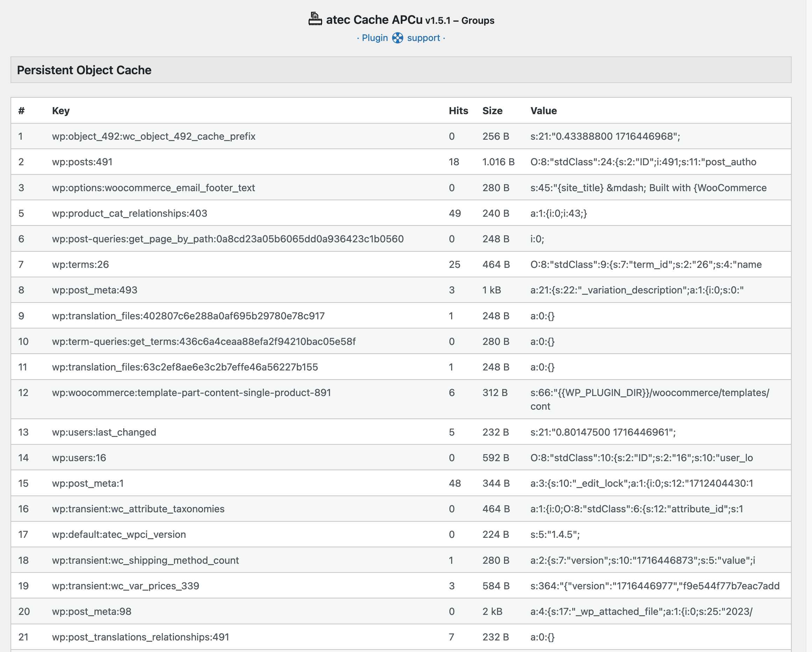Click the 48 hits value for wp:post_meta:1

coord(455,484)
